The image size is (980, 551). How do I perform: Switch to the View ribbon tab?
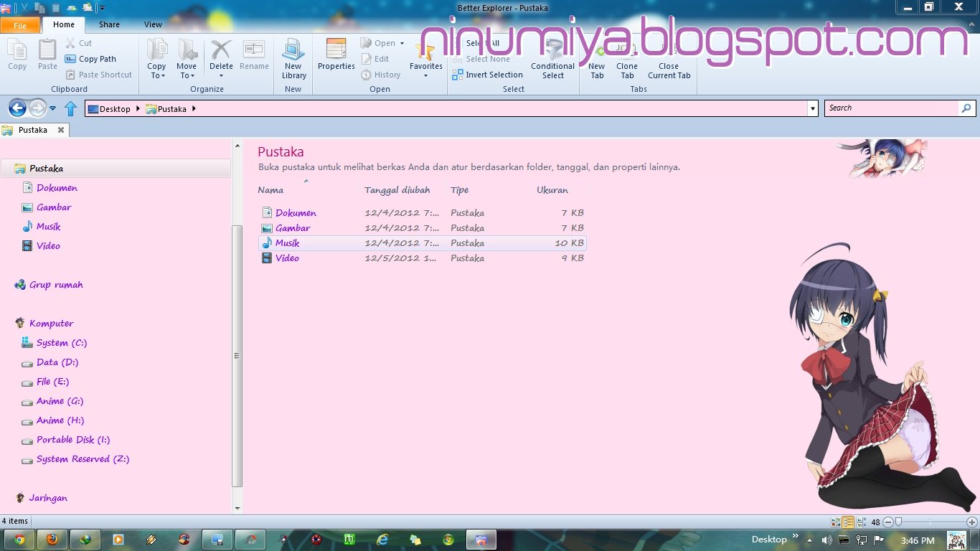(153, 24)
